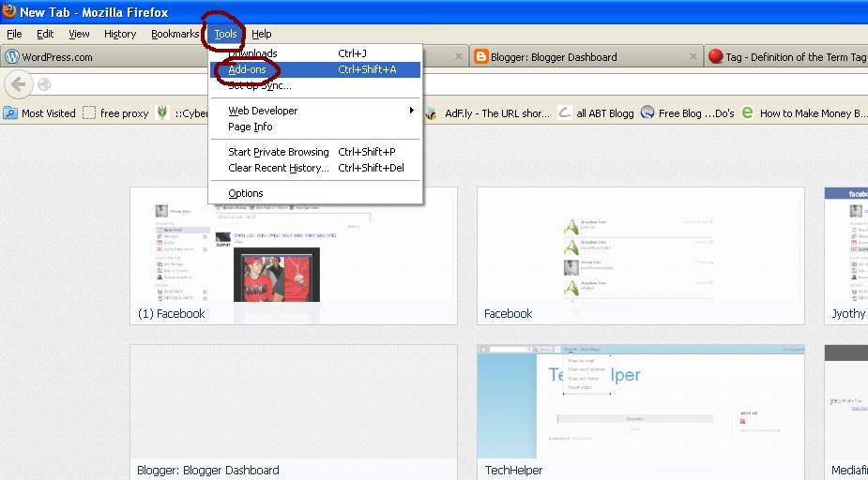Click the WordPress tab favicon
The image size is (868, 480).
click(11, 56)
